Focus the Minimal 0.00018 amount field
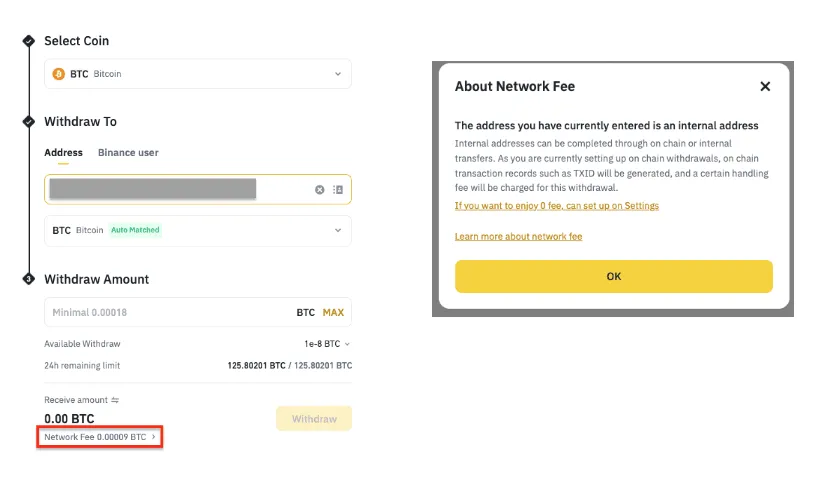This screenshot has height=501, width=822. point(160,313)
